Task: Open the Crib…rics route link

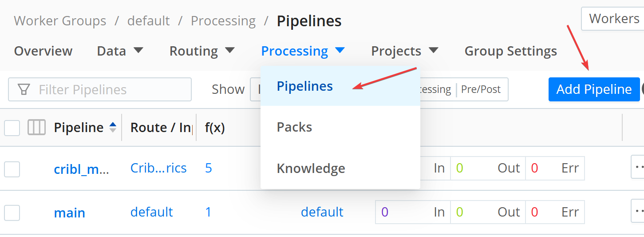Action: [x=158, y=168]
